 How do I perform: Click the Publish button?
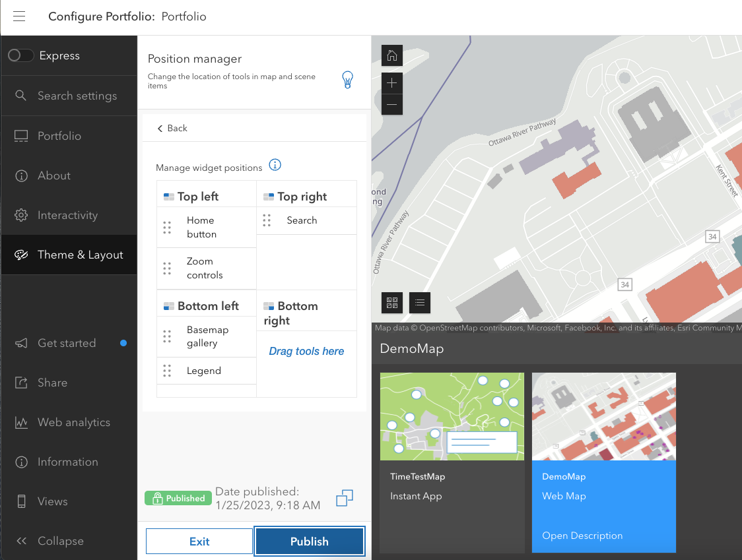click(x=309, y=542)
